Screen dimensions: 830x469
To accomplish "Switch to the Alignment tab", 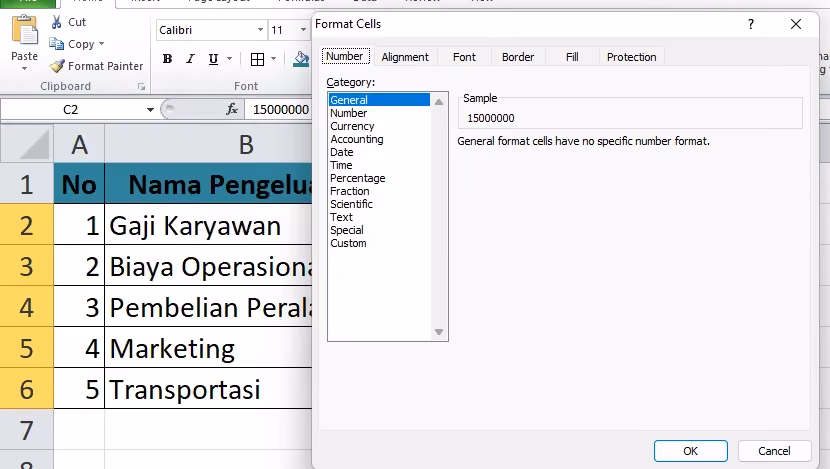I will click(405, 57).
